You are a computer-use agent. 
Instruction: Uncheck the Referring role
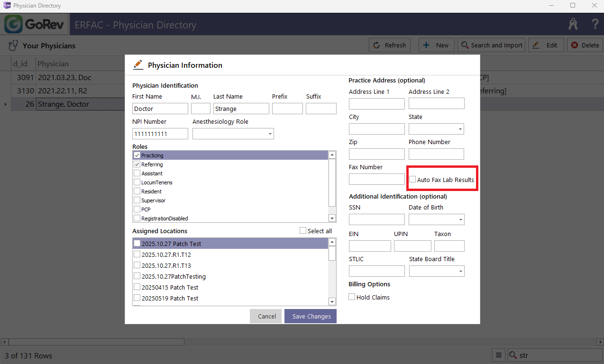point(137,164)
